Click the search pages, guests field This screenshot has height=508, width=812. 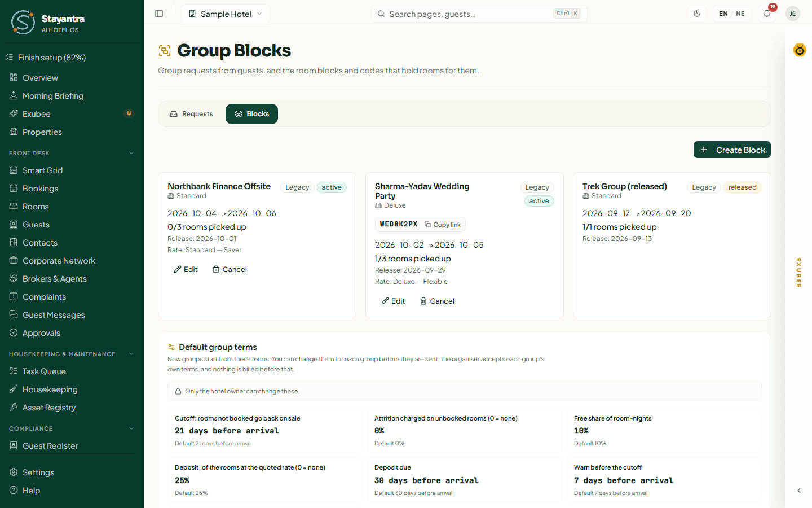(479, 14)
